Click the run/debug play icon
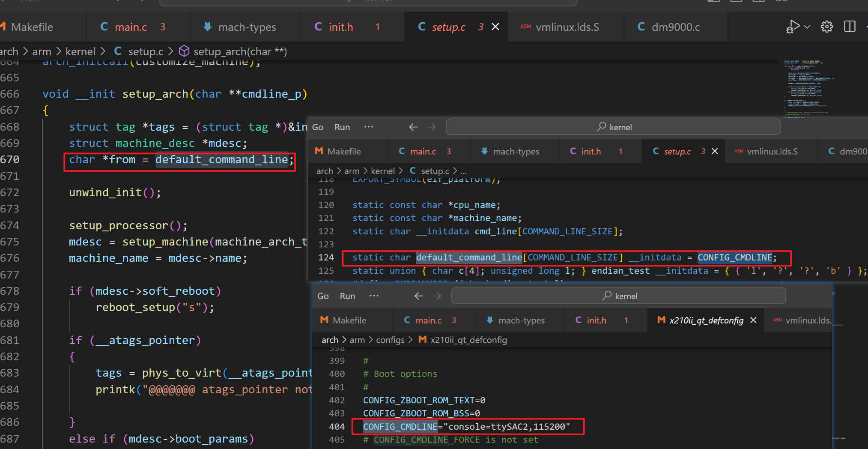868x449 pixels. tap(793, 27)
